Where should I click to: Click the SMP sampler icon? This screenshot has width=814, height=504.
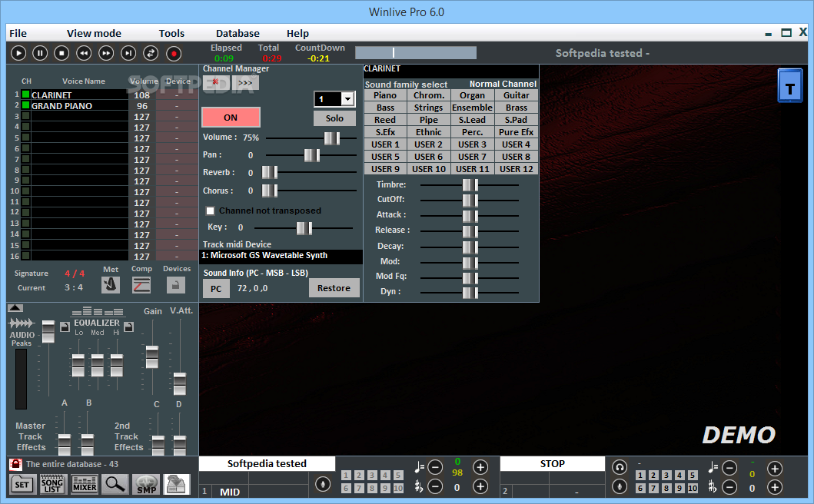coord(146,484)
